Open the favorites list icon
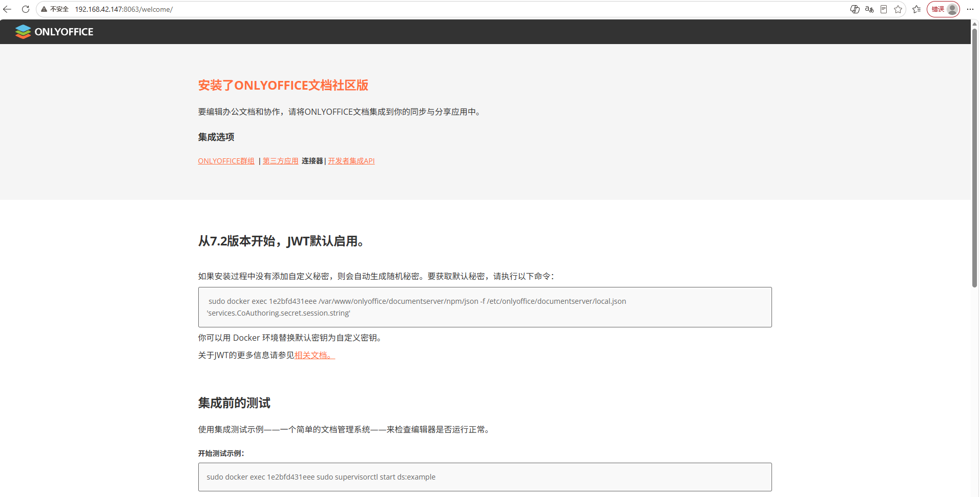The image size is (980, 497). tap(916, 9)
